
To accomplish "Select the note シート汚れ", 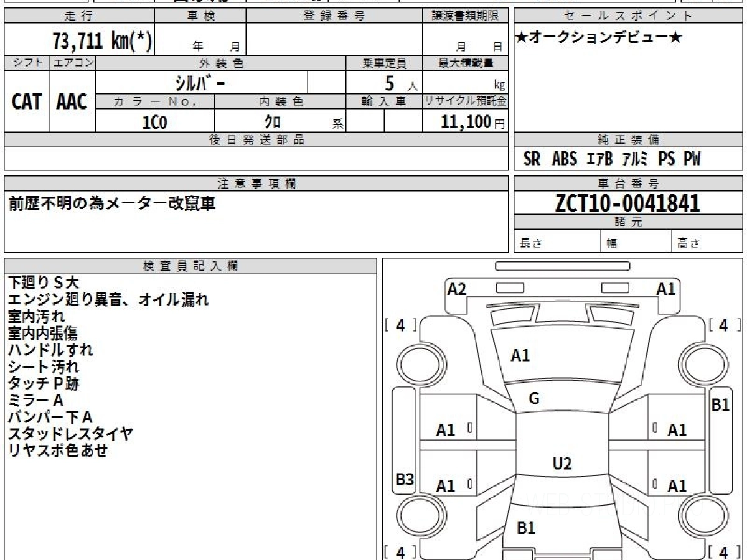I will (44, 367).
